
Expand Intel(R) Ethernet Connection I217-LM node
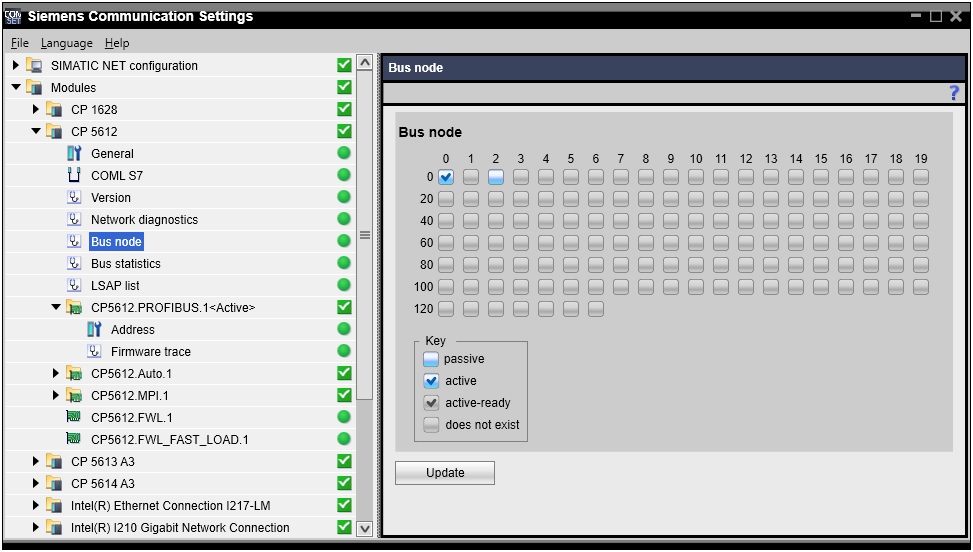[35, 505]
